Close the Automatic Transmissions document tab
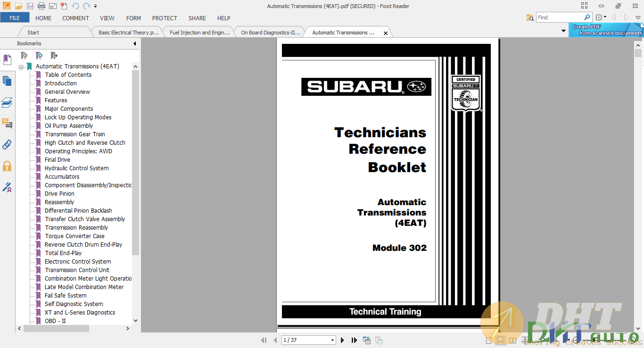 386,33
